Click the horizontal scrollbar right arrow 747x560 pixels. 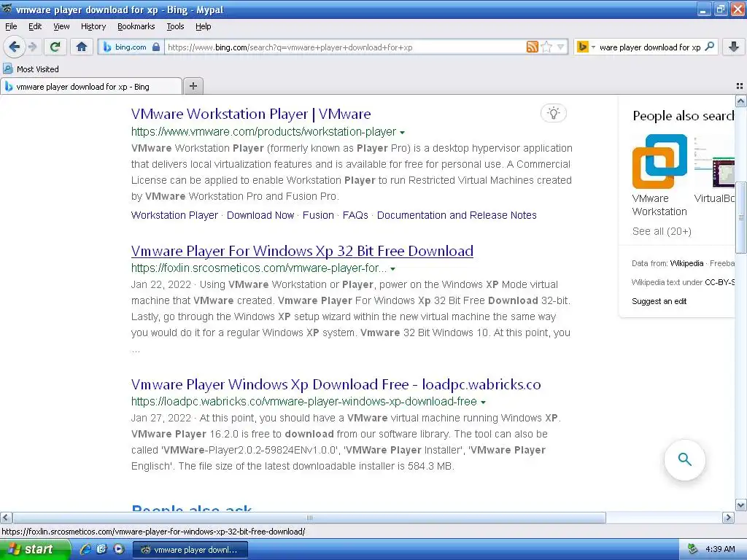(x=728, y=518)
